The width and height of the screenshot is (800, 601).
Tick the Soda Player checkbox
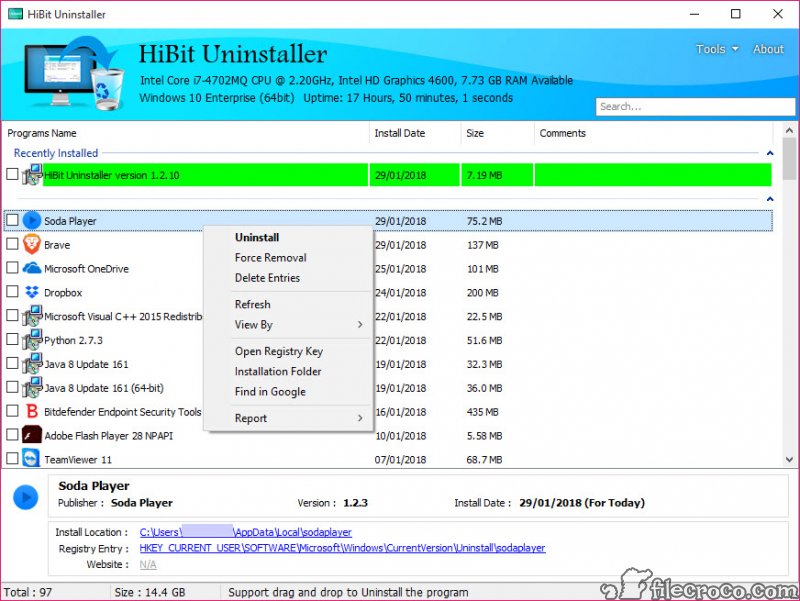[x=12, y=220]
